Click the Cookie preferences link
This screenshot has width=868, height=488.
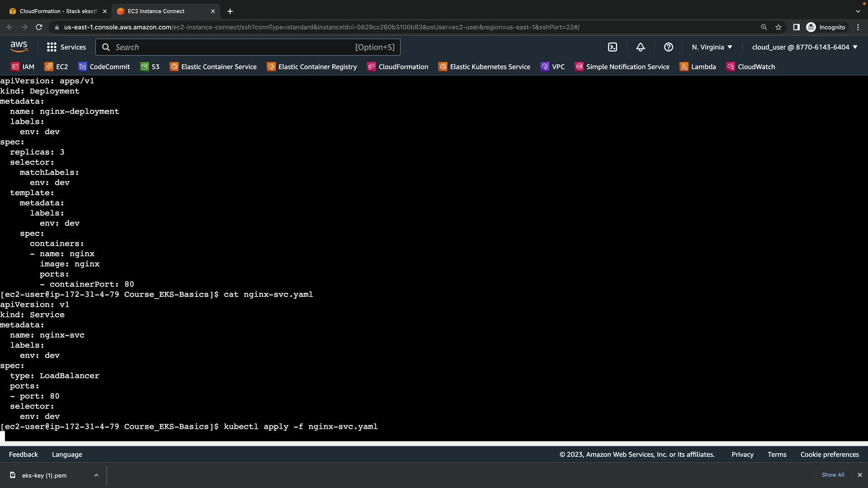point(830,455)
